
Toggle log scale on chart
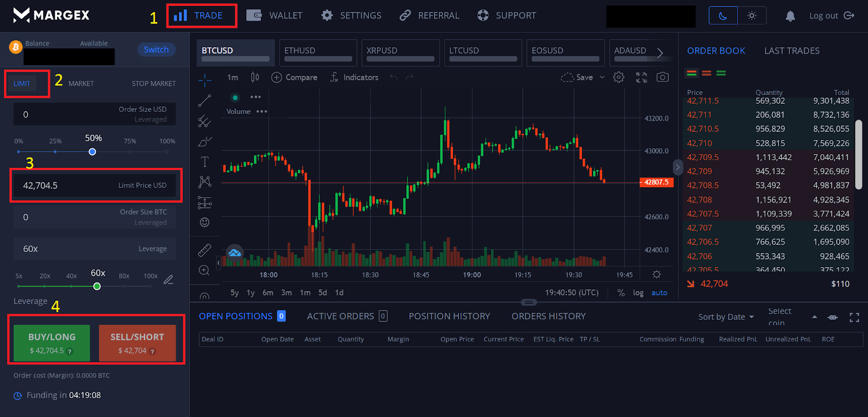(638, 293)
